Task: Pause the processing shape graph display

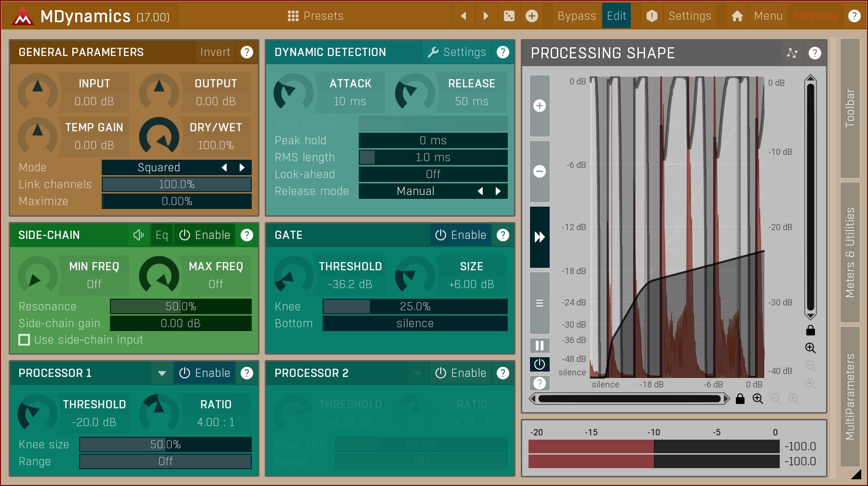Action: coord(540,346)
